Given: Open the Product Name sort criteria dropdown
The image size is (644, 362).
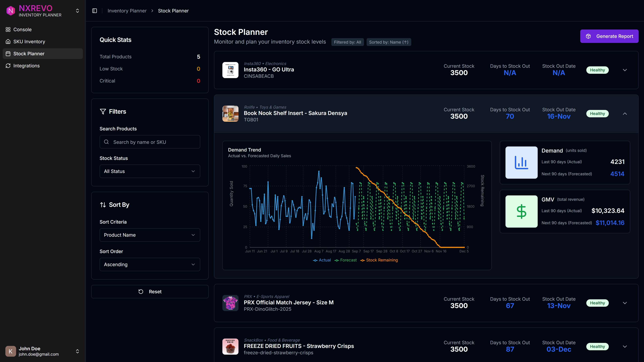Looking at the screenshot, I should pos(150,235).
